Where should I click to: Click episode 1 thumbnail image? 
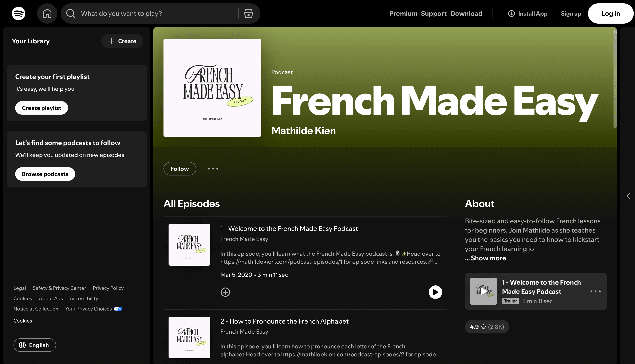(x=189, y=245)
